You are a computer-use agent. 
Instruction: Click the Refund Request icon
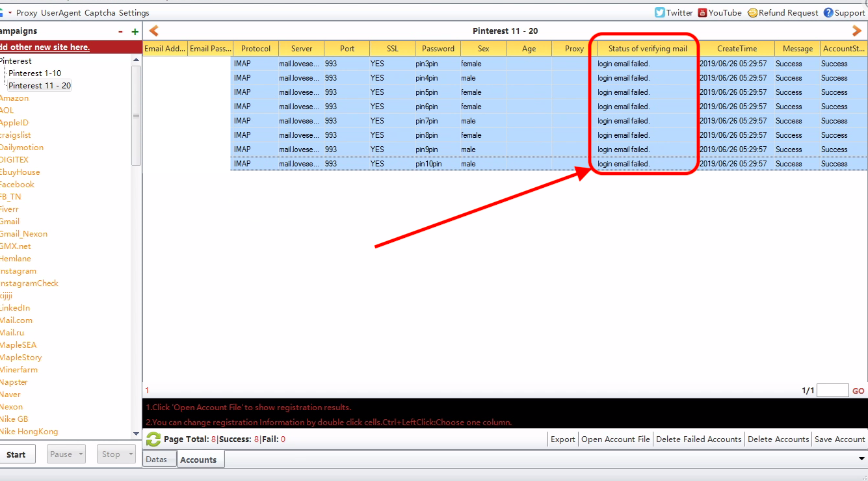[x=752, y=12]
